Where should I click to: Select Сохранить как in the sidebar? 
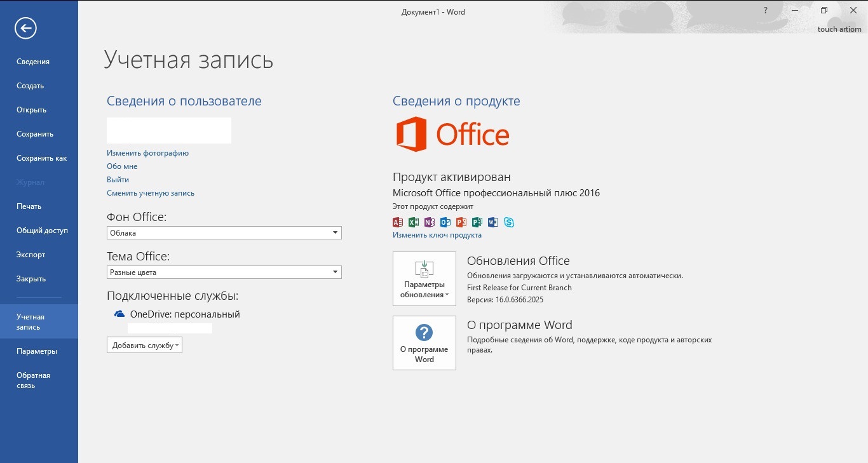(41, 158)
